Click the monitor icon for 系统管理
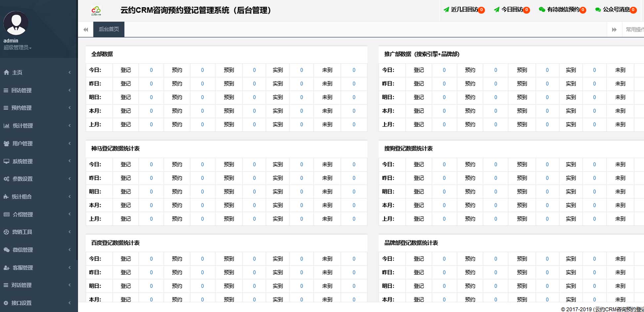 (x=6, y=161)
